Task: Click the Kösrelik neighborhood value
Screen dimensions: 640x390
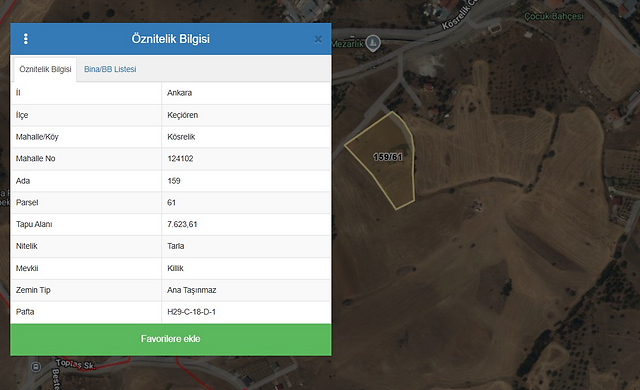Action: [181, 137]
